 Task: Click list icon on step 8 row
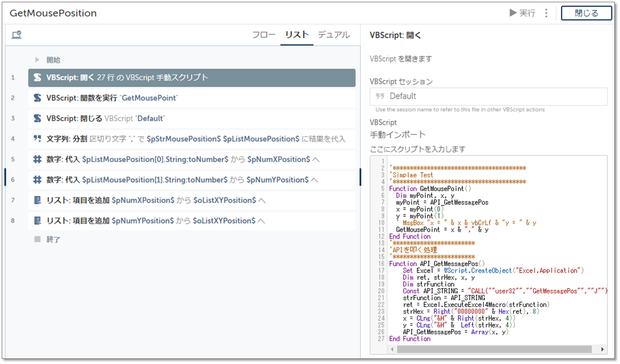coord(37,221)
